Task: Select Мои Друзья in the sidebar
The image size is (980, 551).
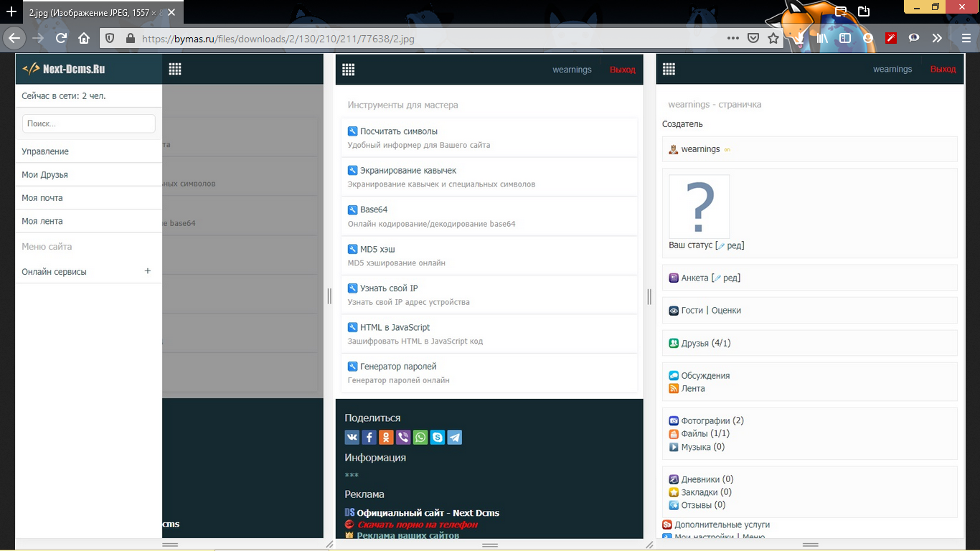Action: pos(44,174)
